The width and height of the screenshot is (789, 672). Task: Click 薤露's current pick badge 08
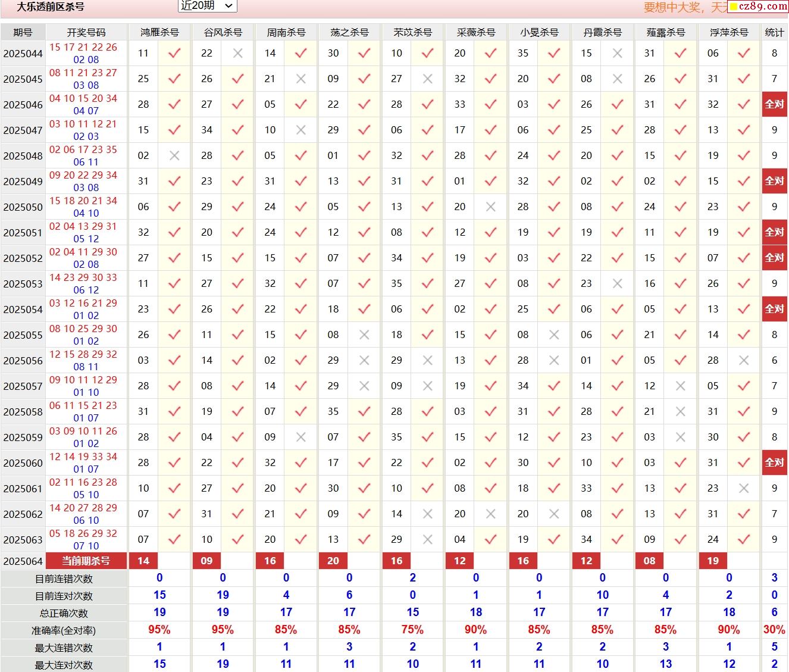(x=650, y=561)
